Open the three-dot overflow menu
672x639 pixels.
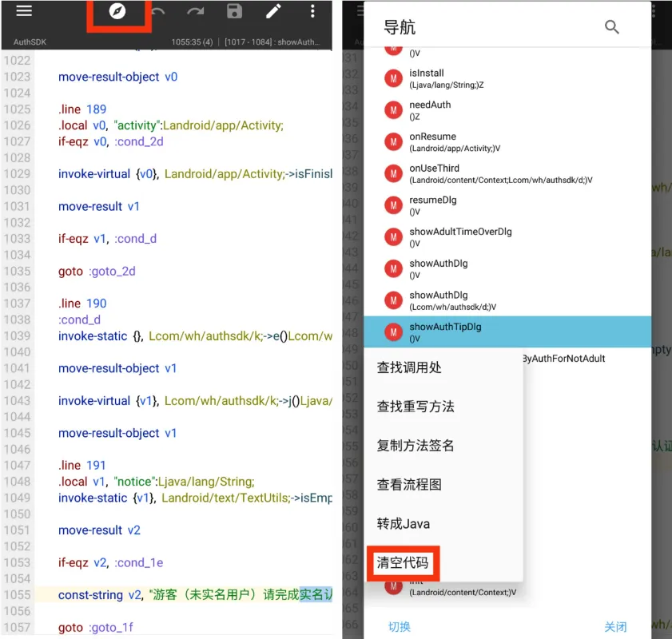312,12
